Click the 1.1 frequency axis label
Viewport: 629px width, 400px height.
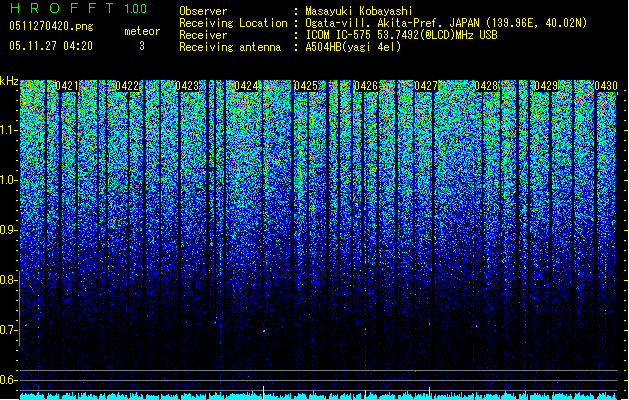point(9,130)
